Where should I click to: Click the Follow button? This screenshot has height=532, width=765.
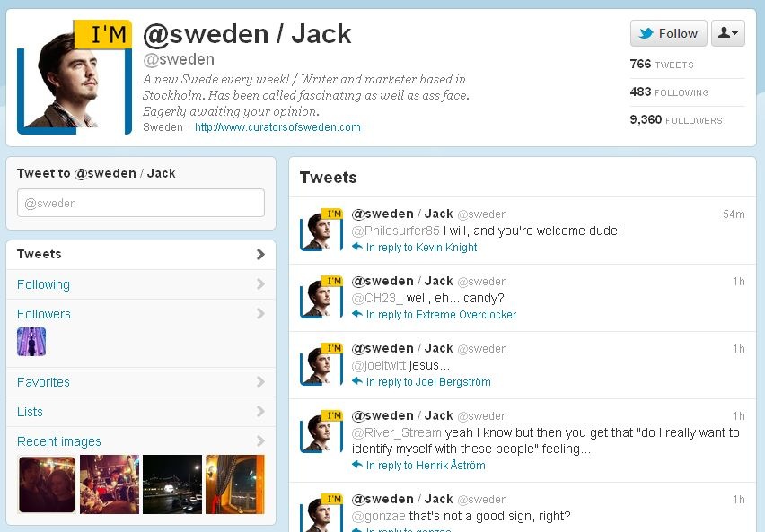coord(668,33)
